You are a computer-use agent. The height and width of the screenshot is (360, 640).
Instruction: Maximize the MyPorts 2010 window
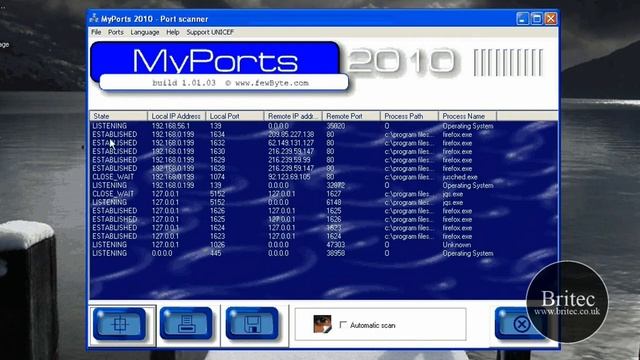537,18
